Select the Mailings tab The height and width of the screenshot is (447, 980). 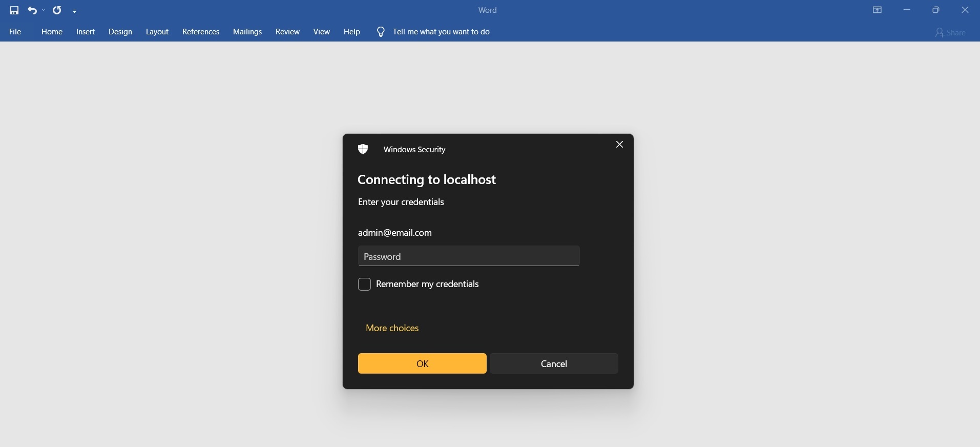247,32
